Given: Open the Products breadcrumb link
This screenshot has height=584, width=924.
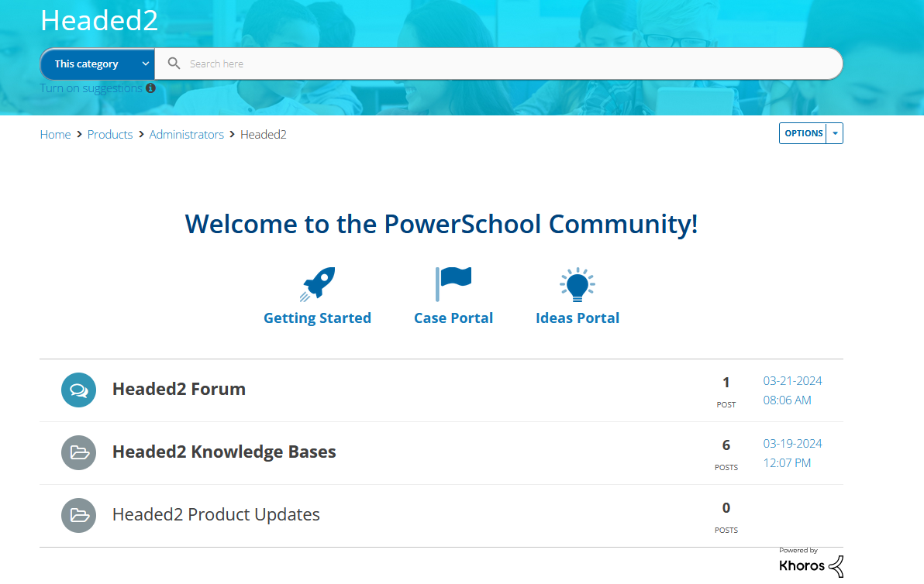Looking at the screenshot, I should click(x=110, y=134).
